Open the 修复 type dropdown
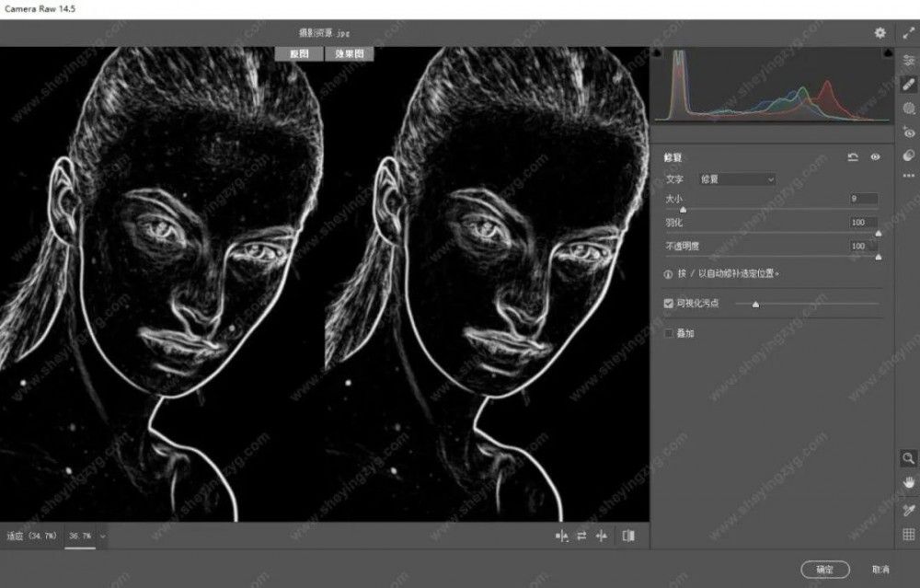 tap(737, 179)
